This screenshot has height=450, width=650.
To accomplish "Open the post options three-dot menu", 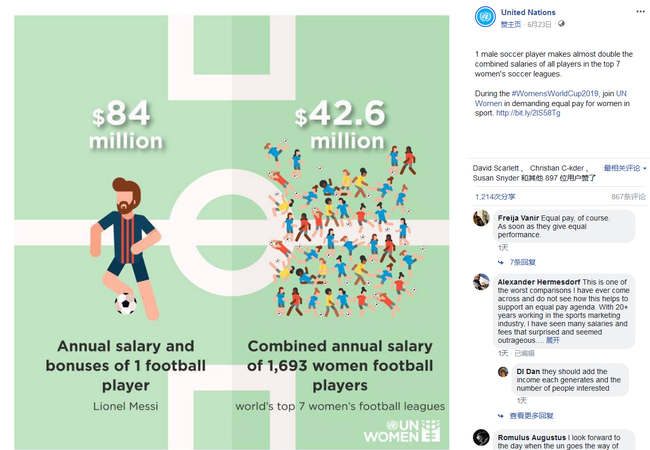I will [x=640, y=12].
